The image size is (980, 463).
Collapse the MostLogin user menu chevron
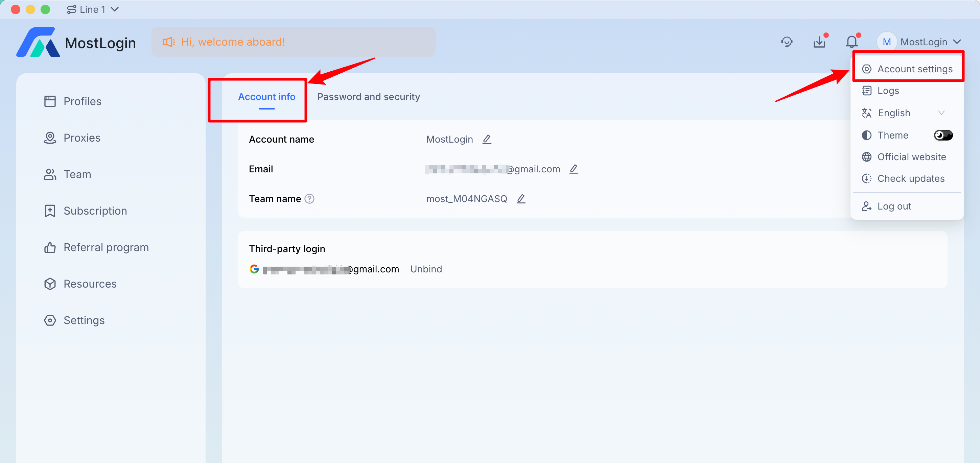[x=957, y=42]
